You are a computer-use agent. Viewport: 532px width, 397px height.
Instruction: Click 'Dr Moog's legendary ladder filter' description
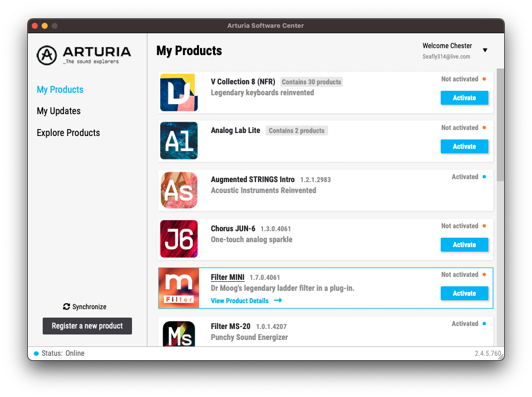[282, 288]
